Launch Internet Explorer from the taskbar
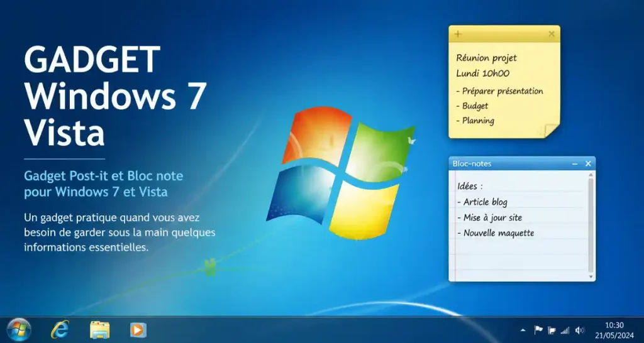This screenshot has height=343, width=644. (60, 329)
